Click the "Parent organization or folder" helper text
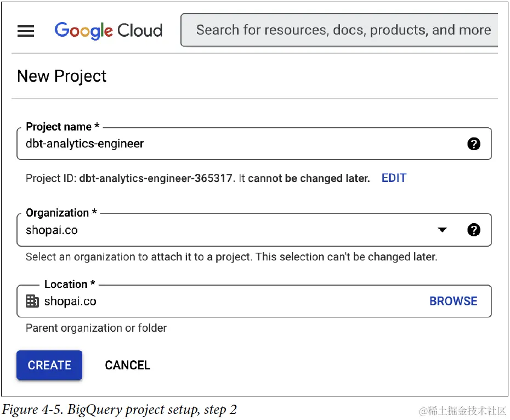The height and width of the screenshot is (420, 510). pos(97,328)
